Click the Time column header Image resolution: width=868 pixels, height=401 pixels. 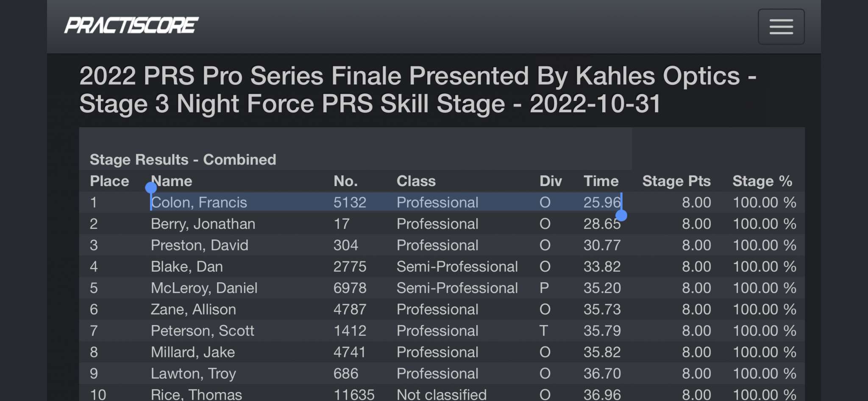pos(601,181)
